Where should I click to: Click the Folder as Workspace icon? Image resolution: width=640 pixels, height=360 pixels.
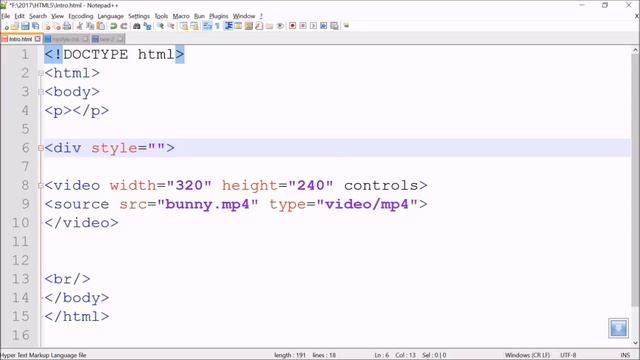269,26
